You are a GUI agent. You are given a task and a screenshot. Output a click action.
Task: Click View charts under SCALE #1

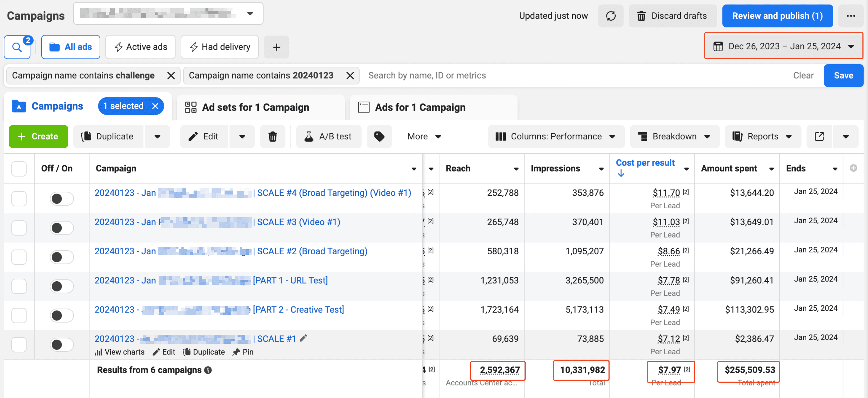120,352
